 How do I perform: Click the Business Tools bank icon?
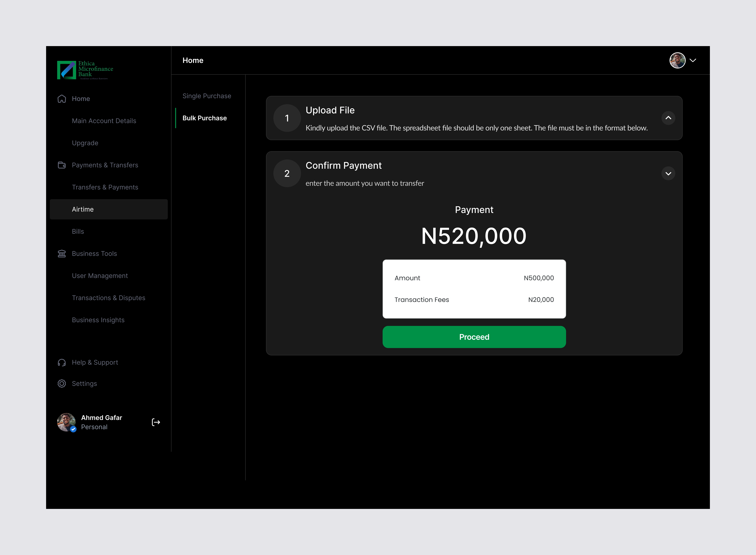tap(62, 254)
